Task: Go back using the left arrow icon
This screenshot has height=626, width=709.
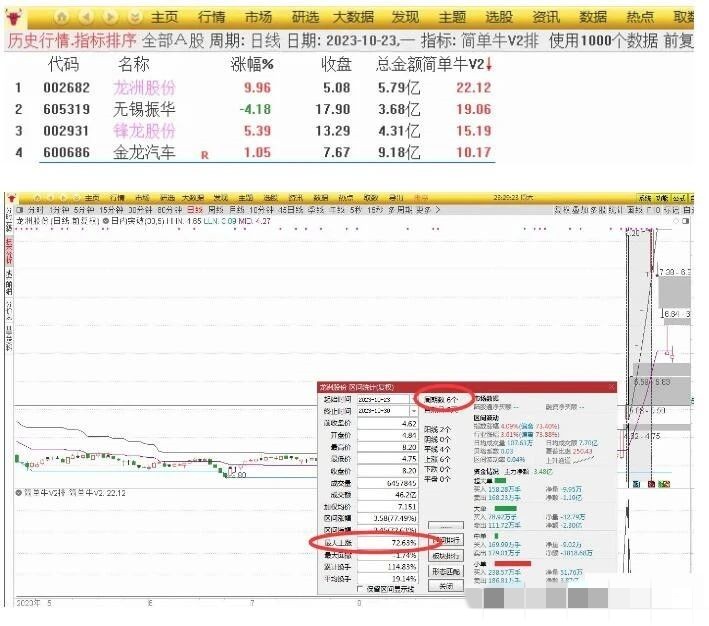Action: tap(87, 18)
